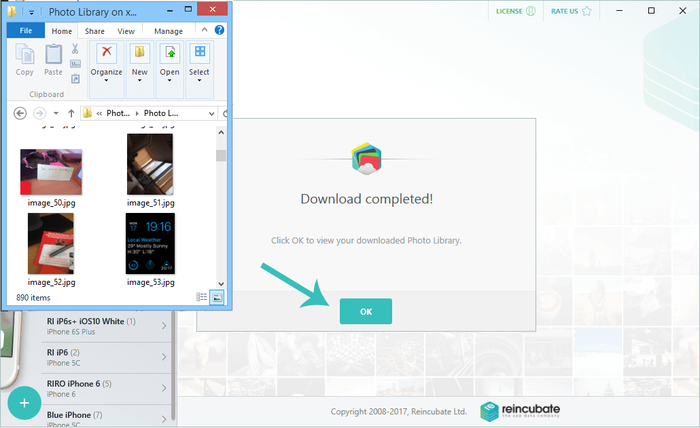This screenshot has height=428, width=700.
Task: Open recent locations dropdown arrow
Action: point(56,113)
